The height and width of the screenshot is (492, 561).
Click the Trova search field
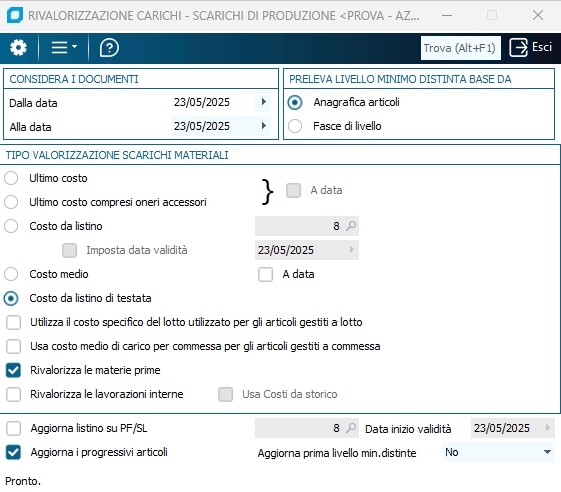pos(460,48)
